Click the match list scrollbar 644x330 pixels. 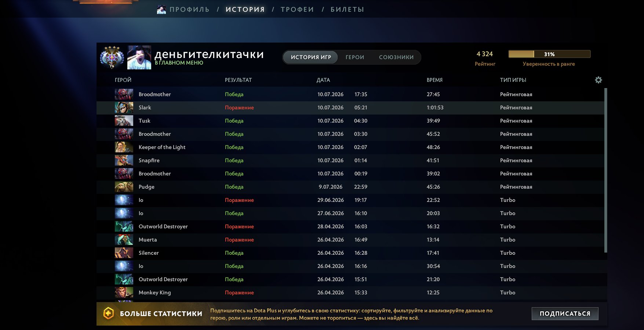point(605,170)
